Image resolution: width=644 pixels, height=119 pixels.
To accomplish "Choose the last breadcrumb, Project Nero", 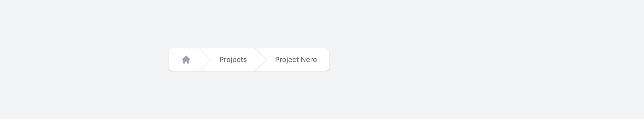I will (x=296, y=59).
